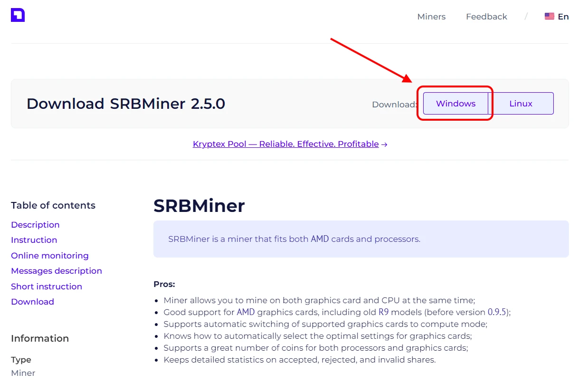588x383 pixels.
Task: Click Download in table of contents
Action: click(x=32, y=302)
